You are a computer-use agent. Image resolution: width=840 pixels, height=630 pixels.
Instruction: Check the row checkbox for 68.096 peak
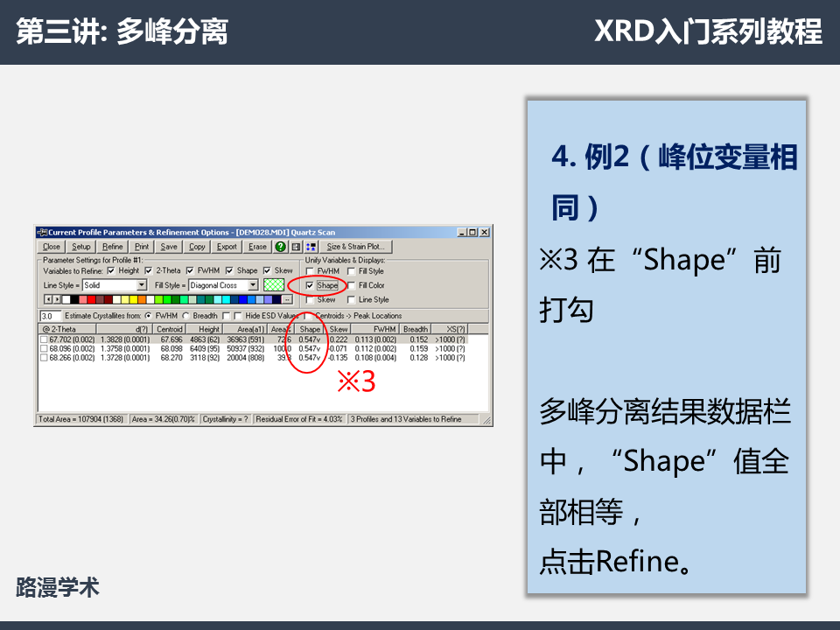pos(44,349)
